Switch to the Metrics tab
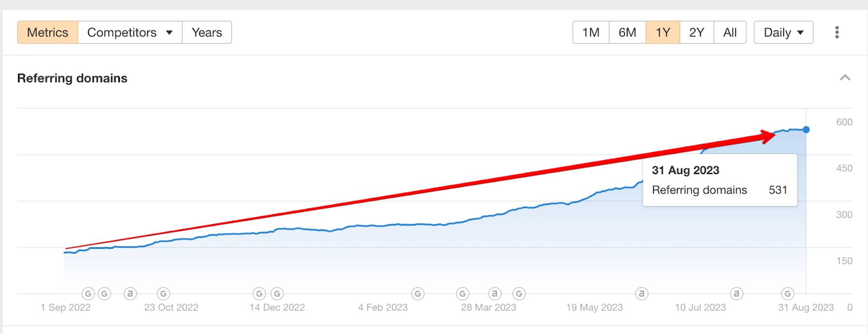 coord(48,33)
